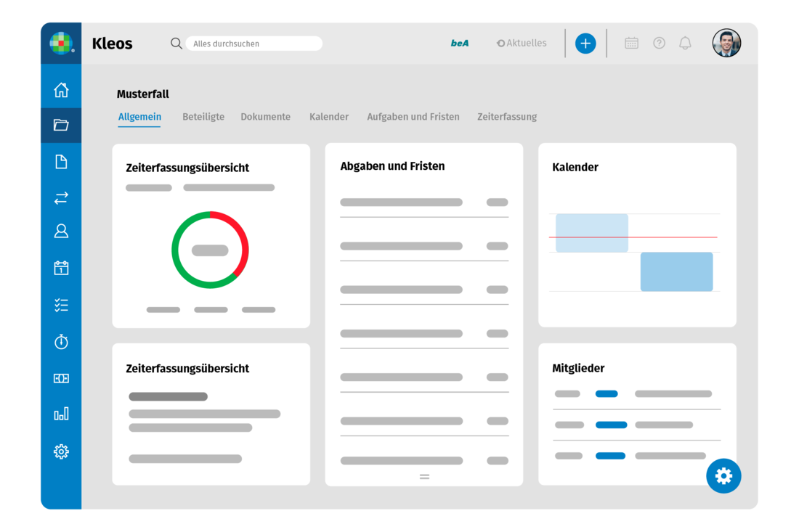Viewport: 799px width, 532px height.
Task: Switch to the Dokumente tab
Action: (x=265, y=117)
